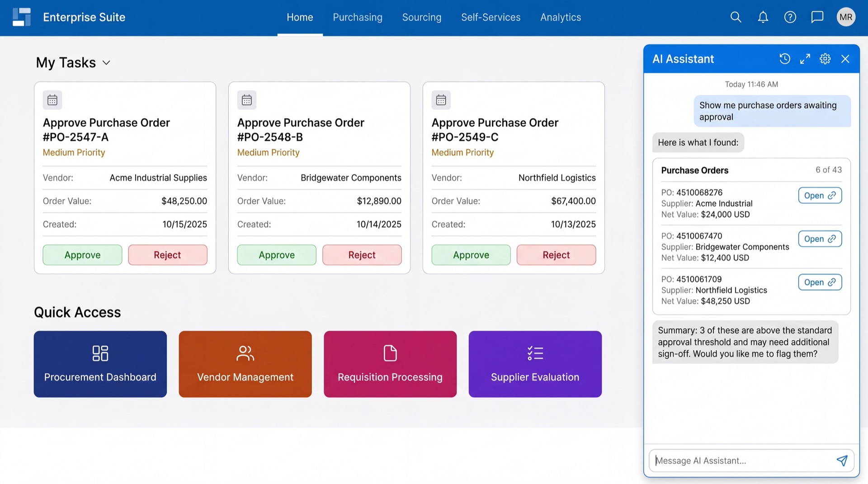Image resolution: width=868 pixels, height=484 pixels.
Task: Click calendar icon on PO-2548-B card
Action: tap(247, 100)
